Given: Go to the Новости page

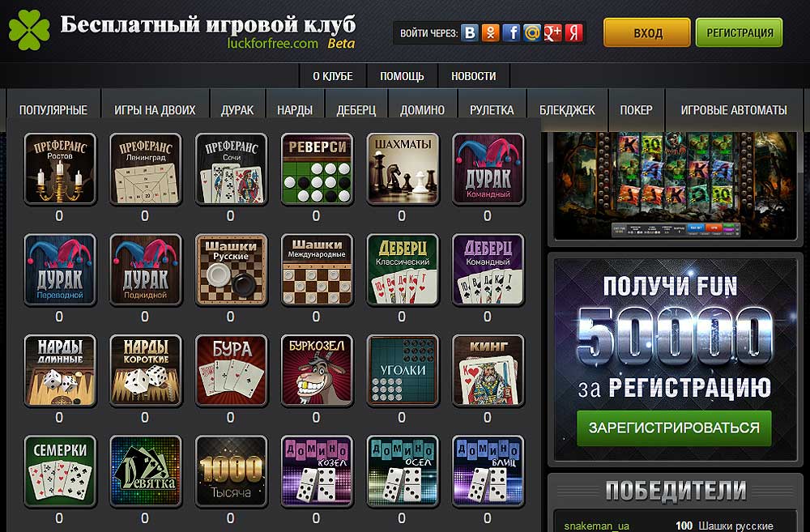Looking at the screenshot, I should 473,76.
